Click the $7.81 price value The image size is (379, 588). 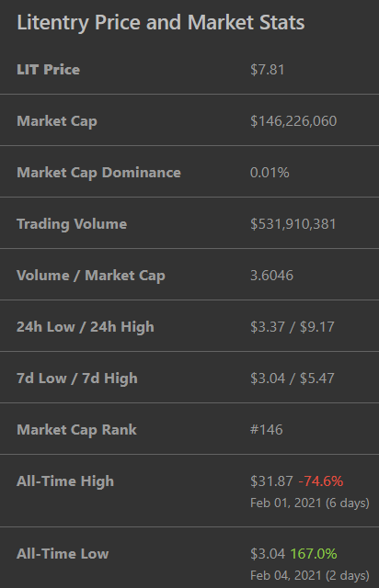[267, 70]
